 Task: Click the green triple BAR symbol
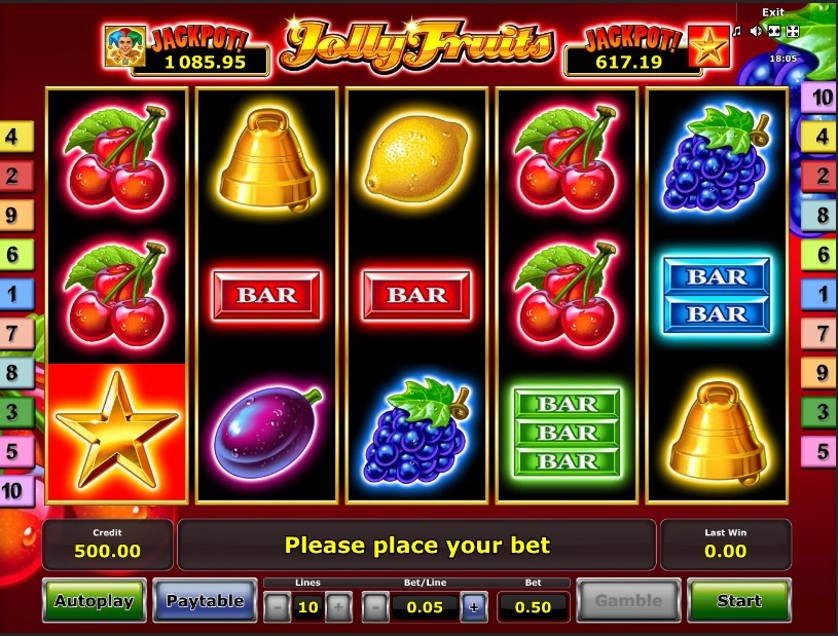pos(567,432)
